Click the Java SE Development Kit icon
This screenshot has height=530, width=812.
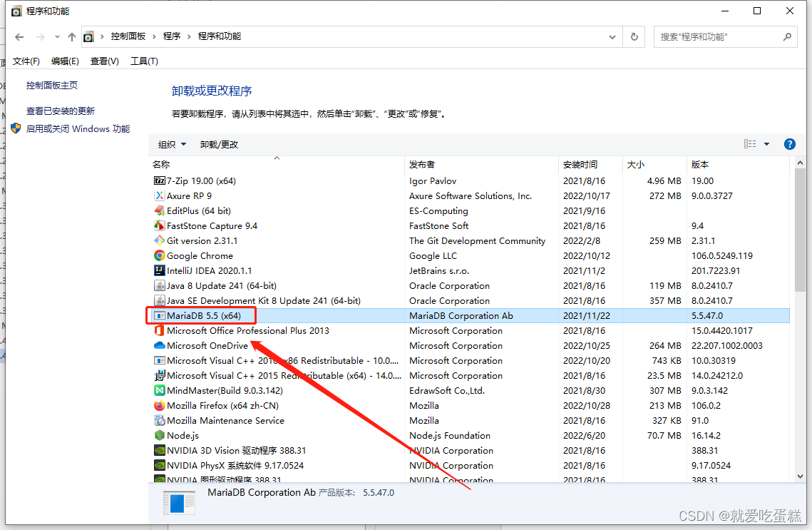[x=160, y=300]
